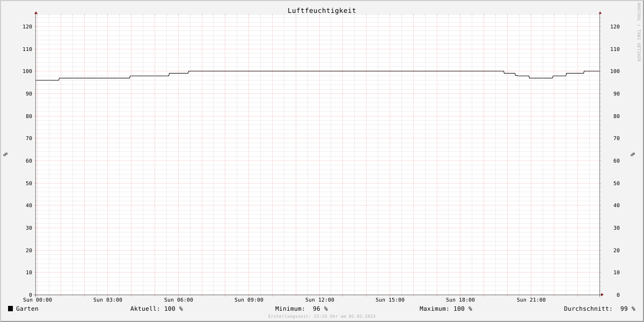The width and height of the screenshot is (644, 322).
Task: Click the 120 label on the left axis
Action: pos(27,27)
